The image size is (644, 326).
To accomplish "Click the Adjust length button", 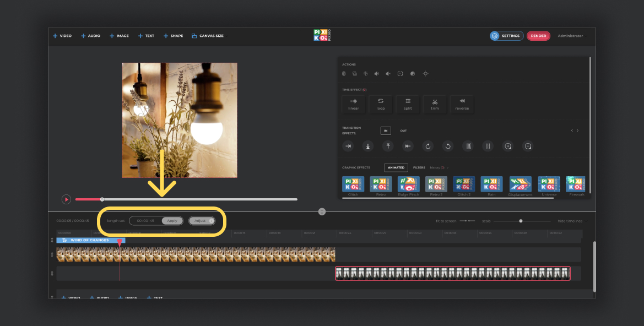I will 202,221.
